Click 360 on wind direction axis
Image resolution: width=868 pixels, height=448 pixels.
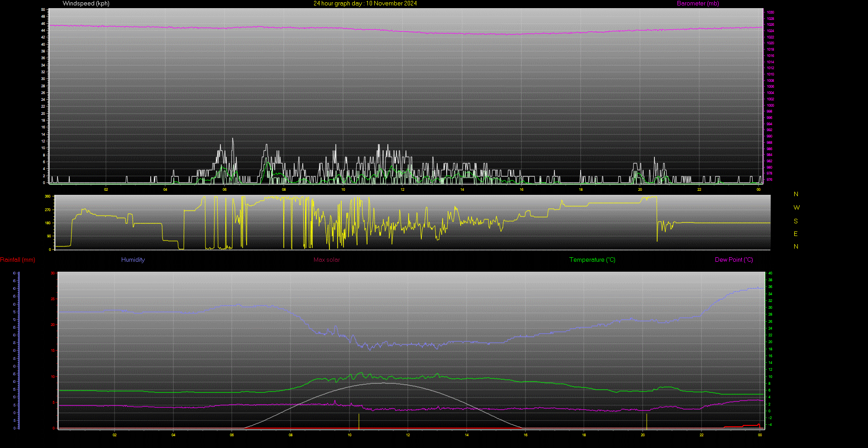tap(48, 197)
